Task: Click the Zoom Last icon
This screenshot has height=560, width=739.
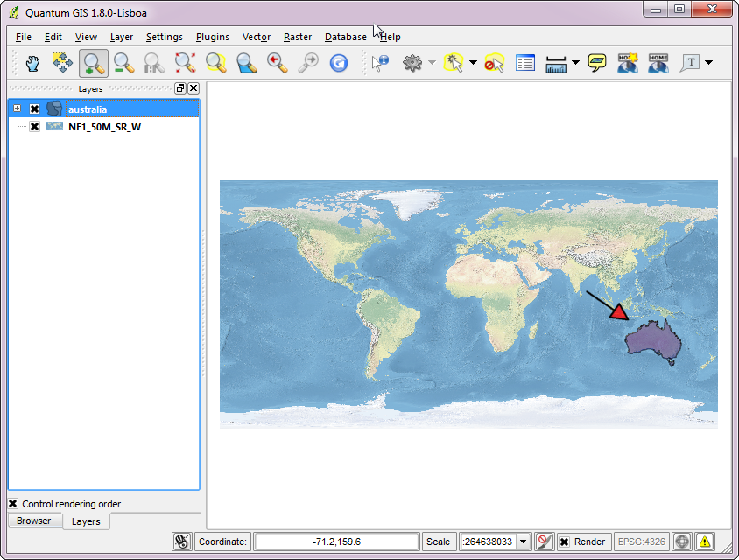Action: coord(277,63)
